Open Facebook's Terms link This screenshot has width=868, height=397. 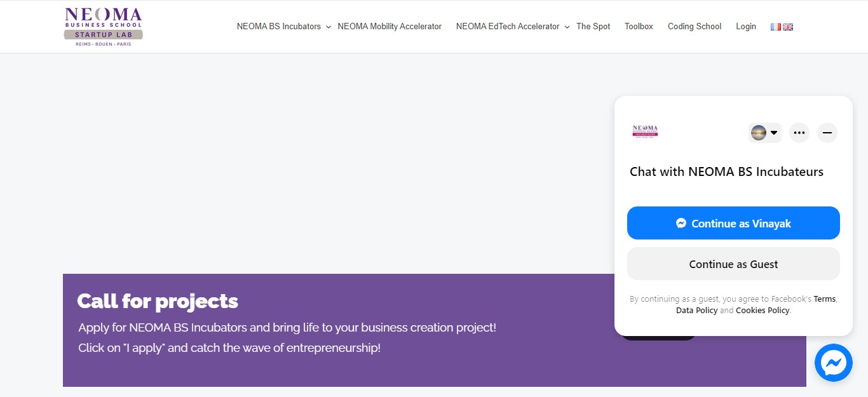(x=825, y=299)
